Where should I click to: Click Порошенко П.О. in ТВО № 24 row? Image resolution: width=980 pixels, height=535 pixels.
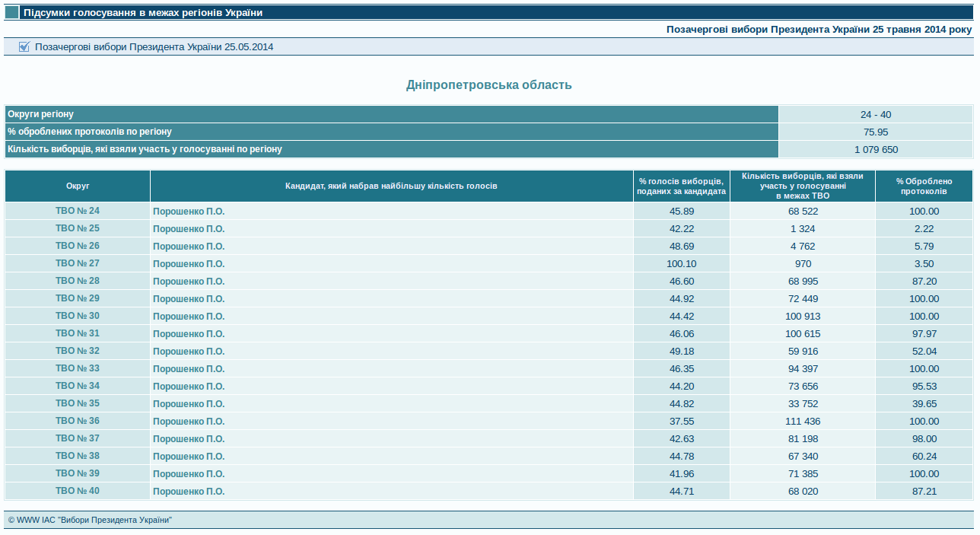tap(189, 212)
